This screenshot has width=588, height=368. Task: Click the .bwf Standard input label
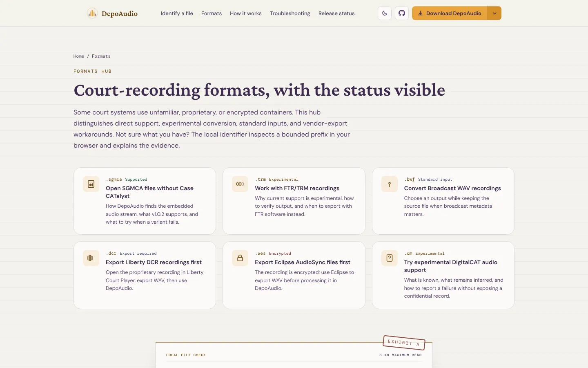[x=428, y=180]
